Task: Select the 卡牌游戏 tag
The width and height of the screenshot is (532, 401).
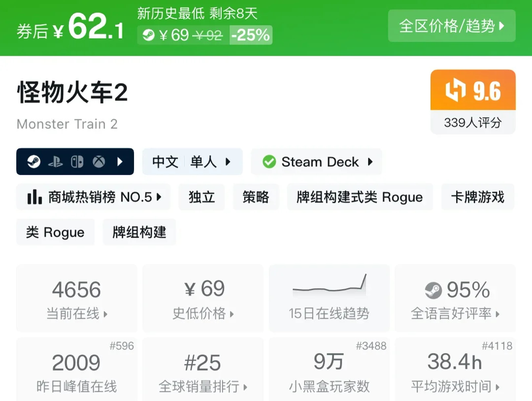Action: [477, 197]
